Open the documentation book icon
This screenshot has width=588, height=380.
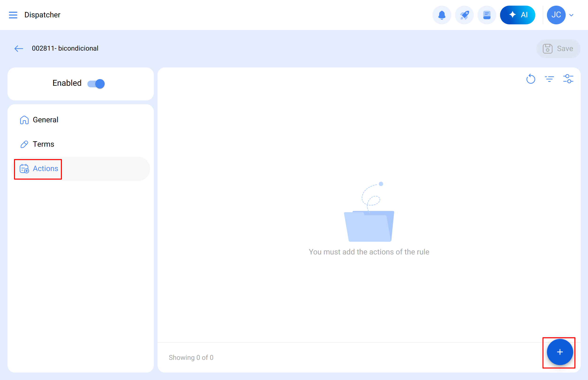[486, 15]
